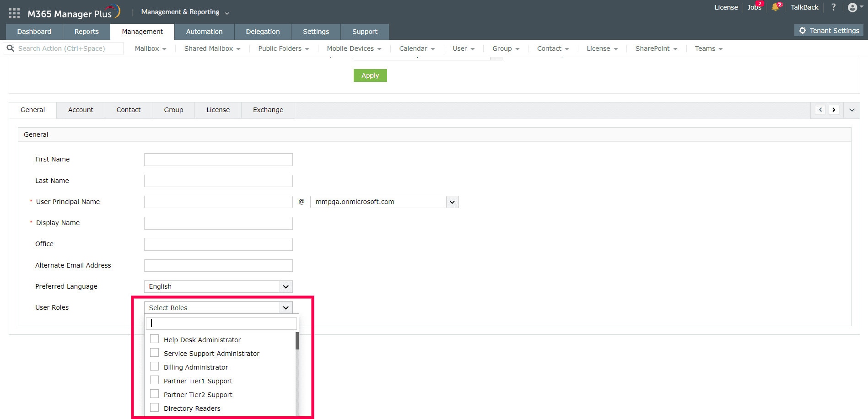This screenshot has height=419, width=868.
Task: Click the notification bell icon
Action: 776,7
